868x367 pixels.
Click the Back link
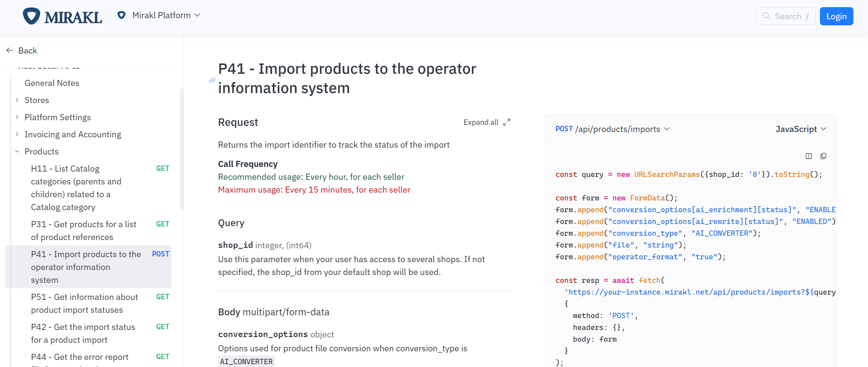click(x=27, y=50)
